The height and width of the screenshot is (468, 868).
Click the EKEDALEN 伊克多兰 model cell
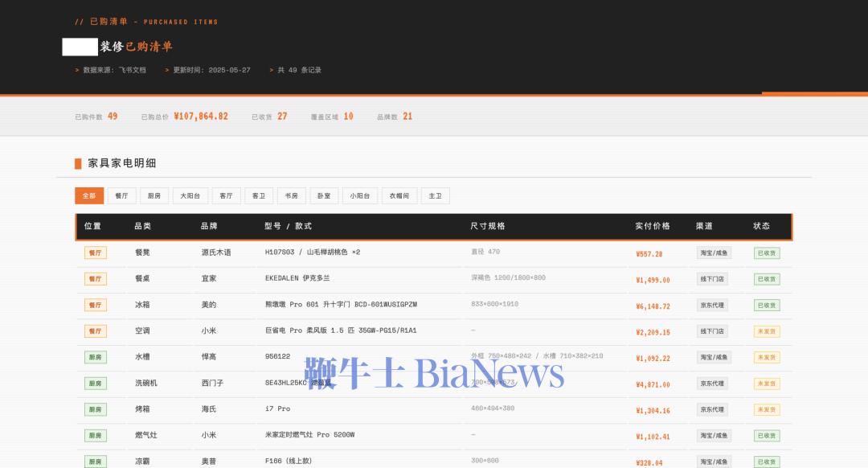[x=297, y=278]
